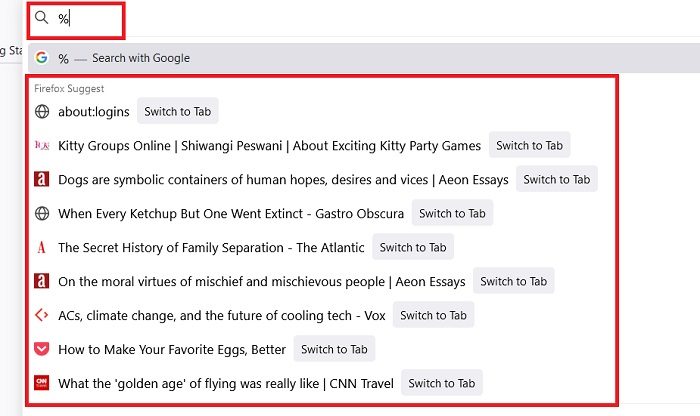Select the about:logins suggestion text
Viewport: 700px width, 416px height.
coord(94,112)
